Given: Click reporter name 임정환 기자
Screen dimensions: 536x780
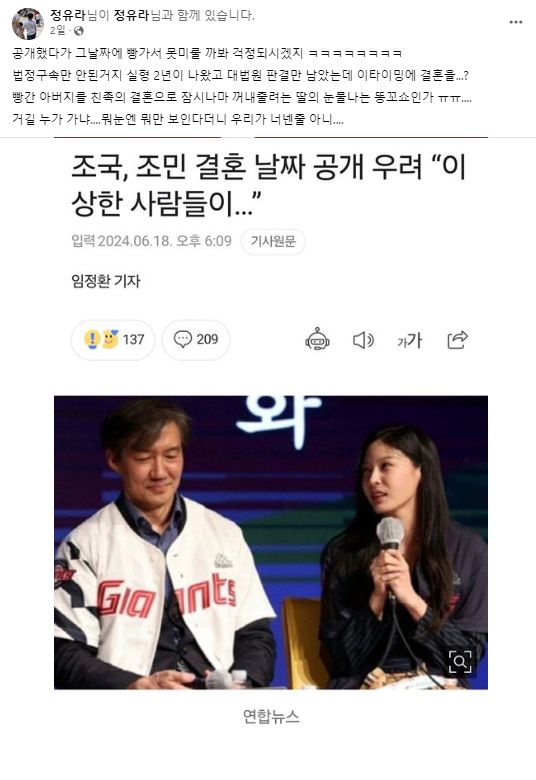Looking at the screenshot, I should coord(106,282).
